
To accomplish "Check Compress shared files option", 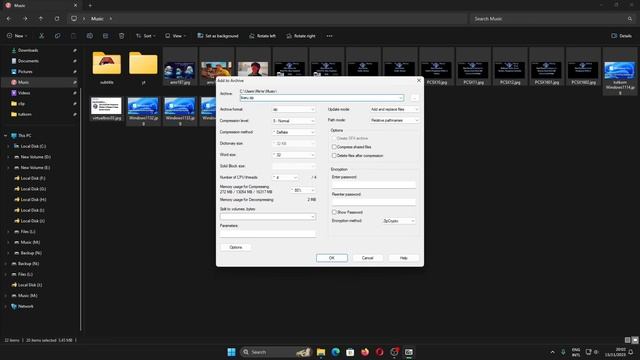I will coord(334,147).
